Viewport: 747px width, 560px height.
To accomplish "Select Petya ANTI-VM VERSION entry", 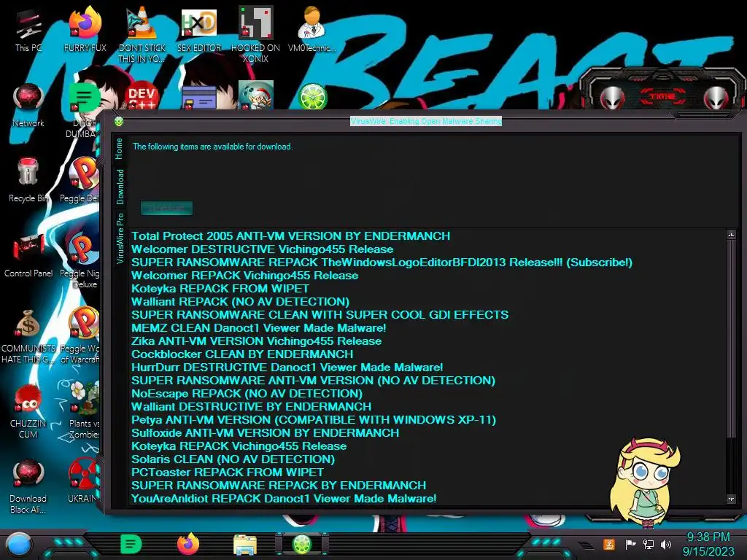I will point(314,420).
